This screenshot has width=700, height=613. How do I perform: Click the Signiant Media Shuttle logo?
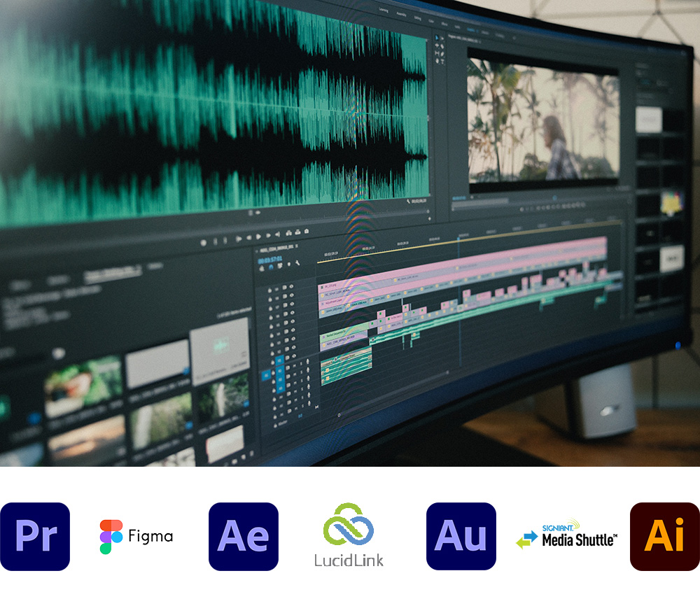(x=567, y=534)
